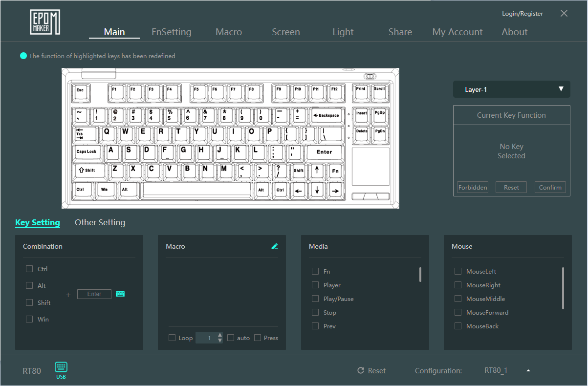Enable the Ctrl combination checkbox
Screen dimensions: 588x386
click(29, 269)
